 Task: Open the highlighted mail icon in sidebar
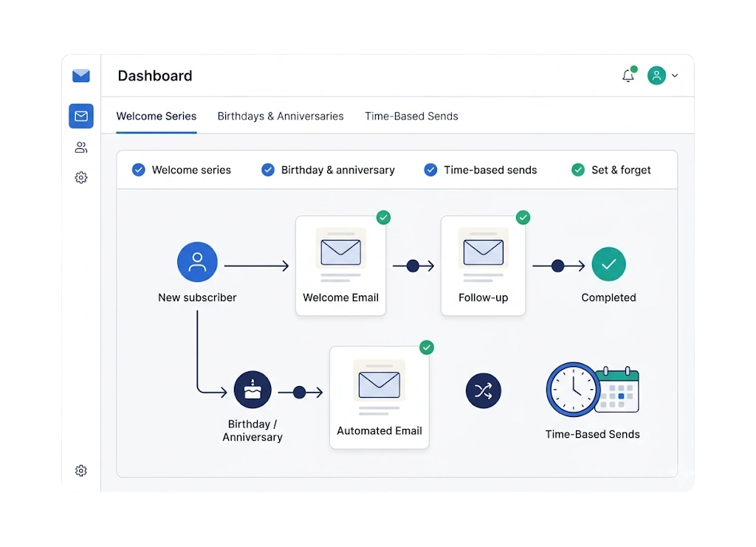pyautogui.click(x=81, y=116)
